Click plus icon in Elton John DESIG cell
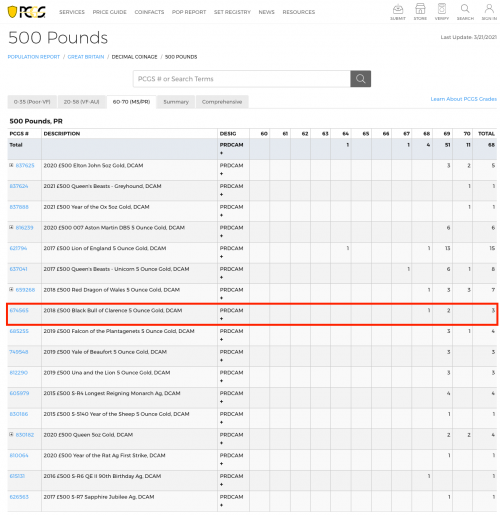The image size is (500, 515). click(x=221, y=174)
